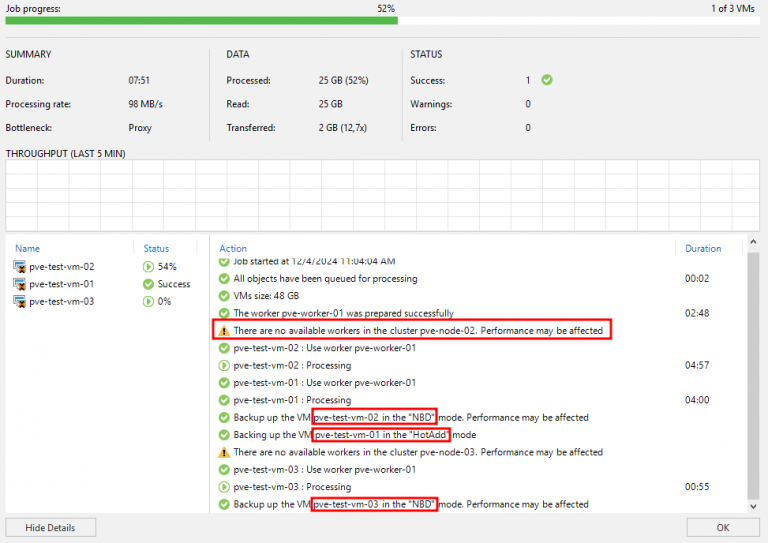768x543 pixels.
Task: Click 'pve-test-vm-01 : Processing' log entry
Action: (292, 401)
